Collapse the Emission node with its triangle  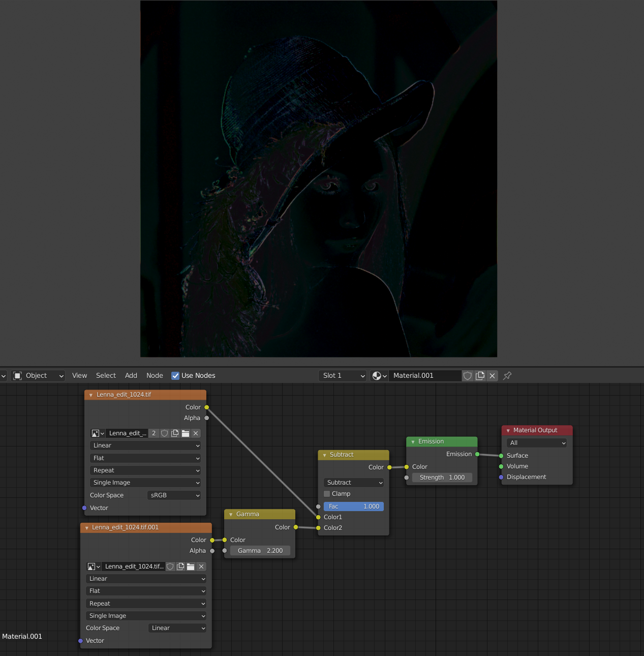(x=413, y=442)
